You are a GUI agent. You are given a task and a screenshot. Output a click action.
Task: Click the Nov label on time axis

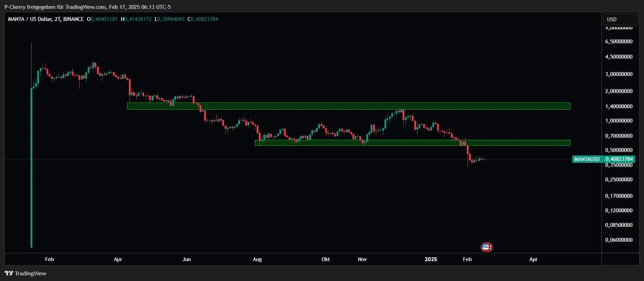362,259
